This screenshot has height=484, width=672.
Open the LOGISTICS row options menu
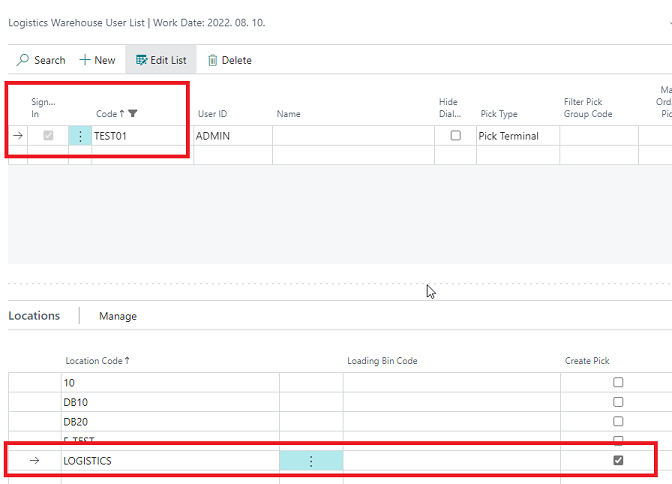coord(311,461)
